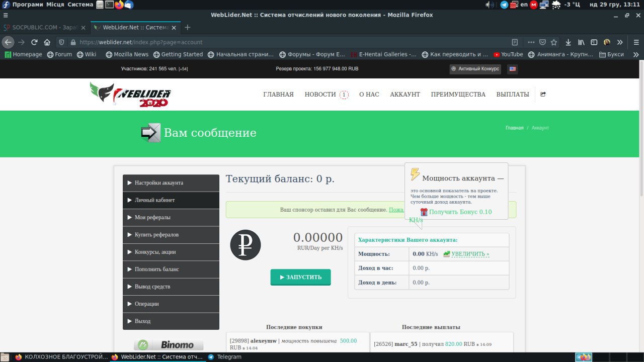Open Мои рефералы in sidebar

tap(171, 217)
